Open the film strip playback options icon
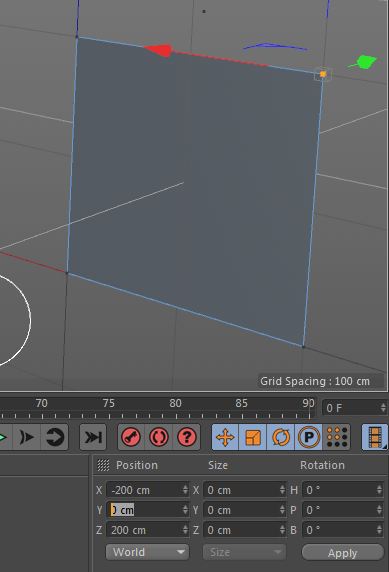 tap(375, 437)
